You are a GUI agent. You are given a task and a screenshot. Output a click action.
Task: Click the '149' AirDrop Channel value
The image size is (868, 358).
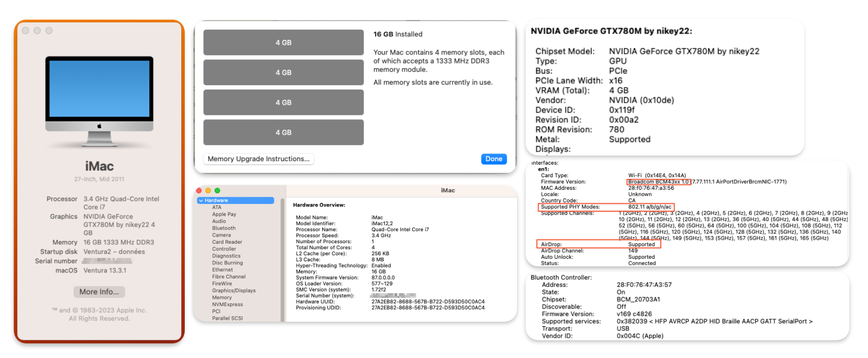[633, 251]
